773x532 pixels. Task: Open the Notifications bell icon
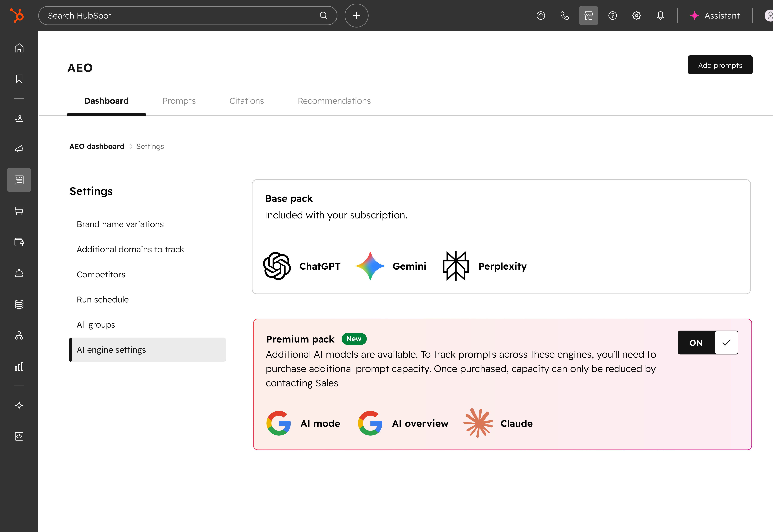(661, 16)
